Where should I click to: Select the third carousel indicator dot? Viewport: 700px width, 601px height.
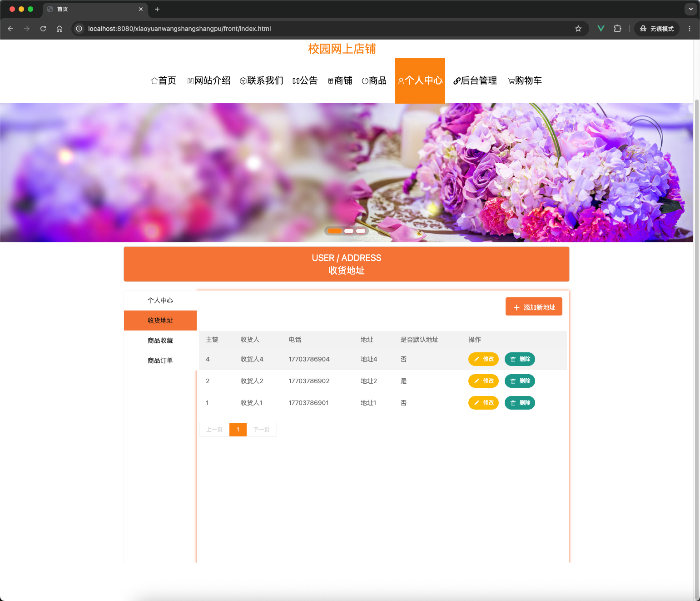[361, 231]
